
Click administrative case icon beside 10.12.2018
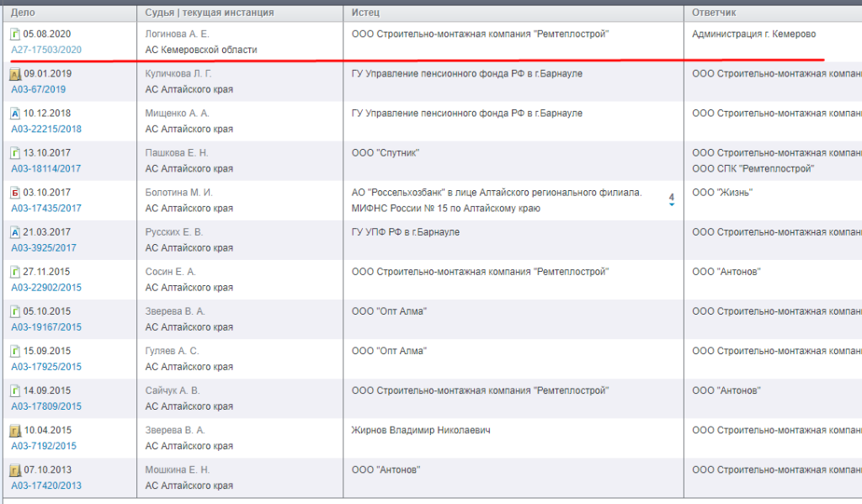point(15,114)
